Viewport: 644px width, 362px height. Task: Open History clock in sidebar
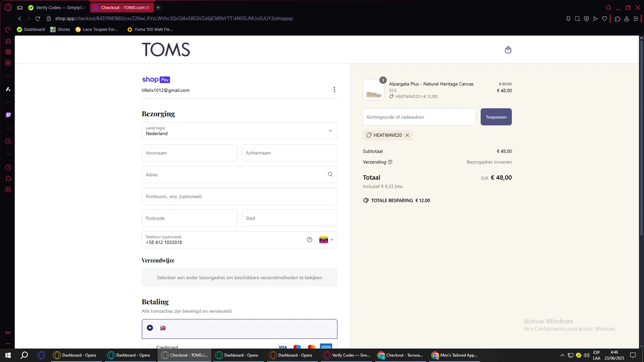(x=8, y=167)
